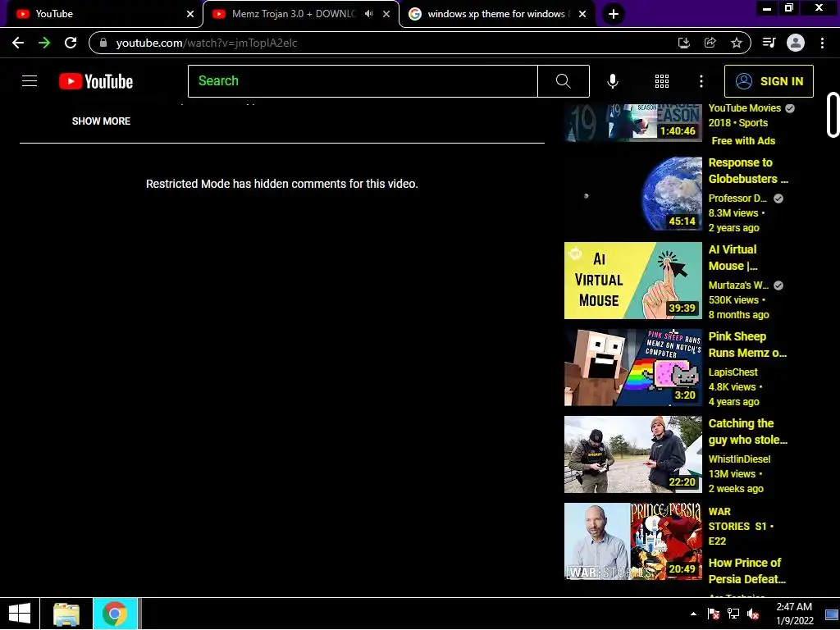This screenshot has height=630, width=840.
Task: Switch to the windows xp theme tab
Action: [x=496, y=14]
